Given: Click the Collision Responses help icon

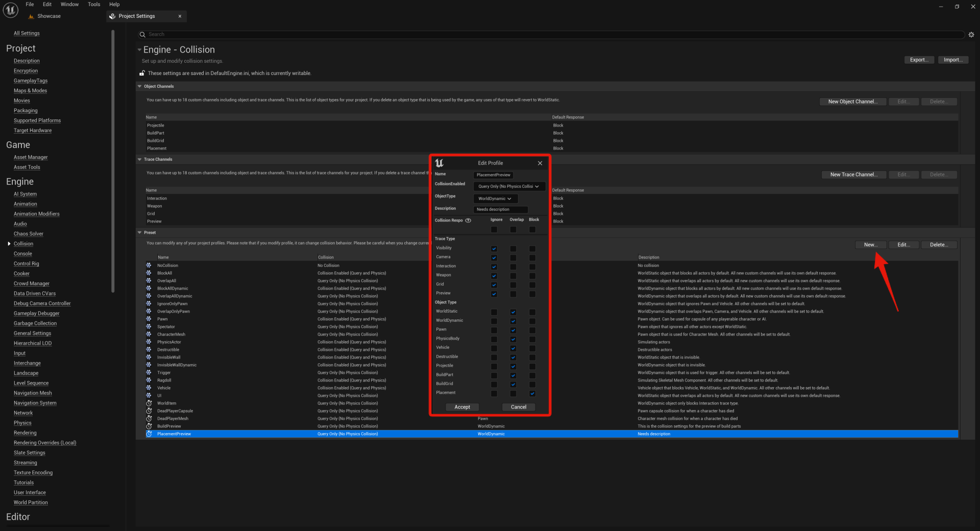Looking at the screenshot, I should click(468, 220).
